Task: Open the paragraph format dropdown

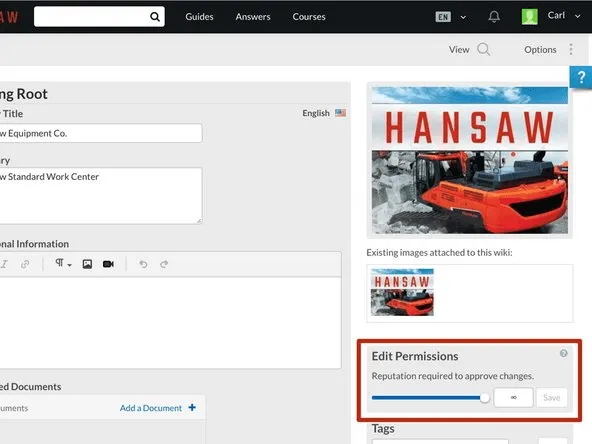Action: 63,264
